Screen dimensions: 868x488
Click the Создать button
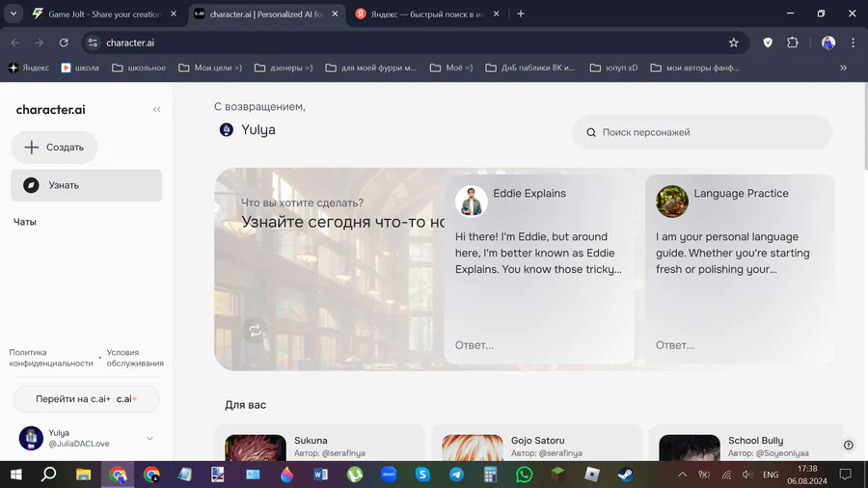54,148
